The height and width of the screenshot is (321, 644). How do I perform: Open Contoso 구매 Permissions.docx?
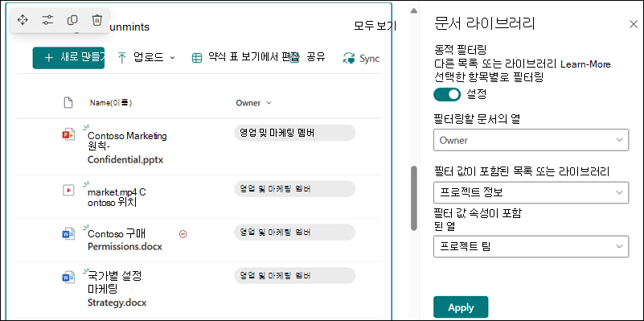click(125, 240)
